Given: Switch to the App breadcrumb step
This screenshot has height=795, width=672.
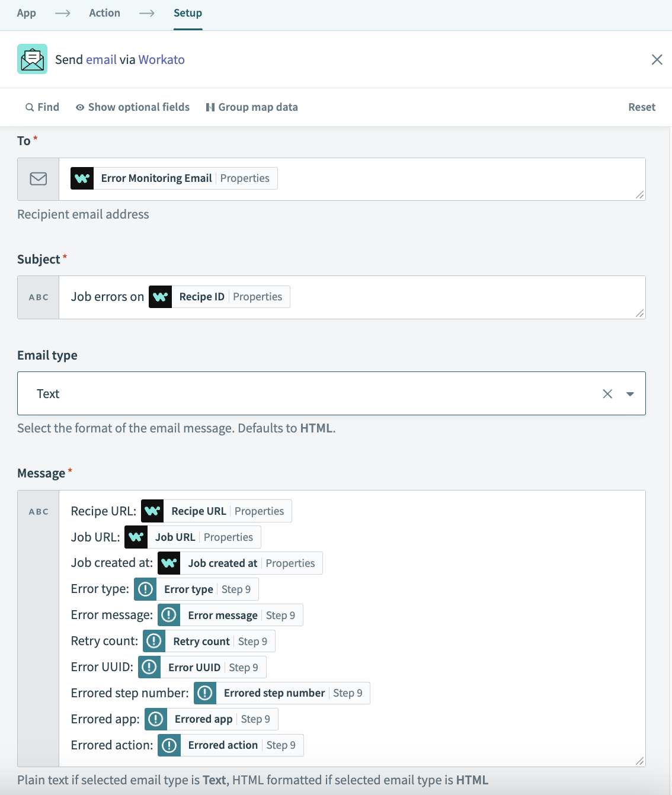Looking at the screenshot, I should (26, 12).
